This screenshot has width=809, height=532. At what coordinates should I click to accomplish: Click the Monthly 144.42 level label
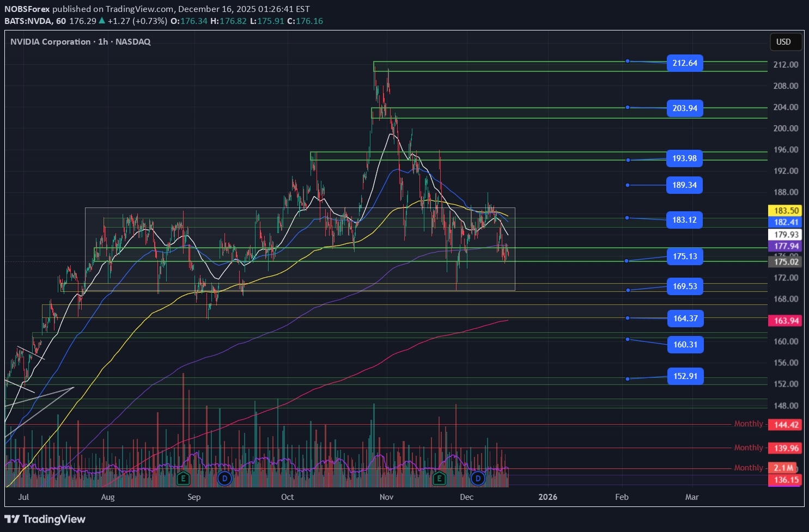click(785, 425)
